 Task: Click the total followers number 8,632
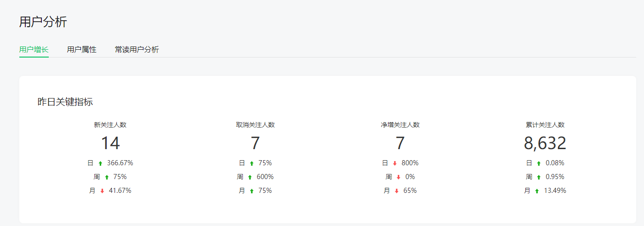click(x=545, y=144)
